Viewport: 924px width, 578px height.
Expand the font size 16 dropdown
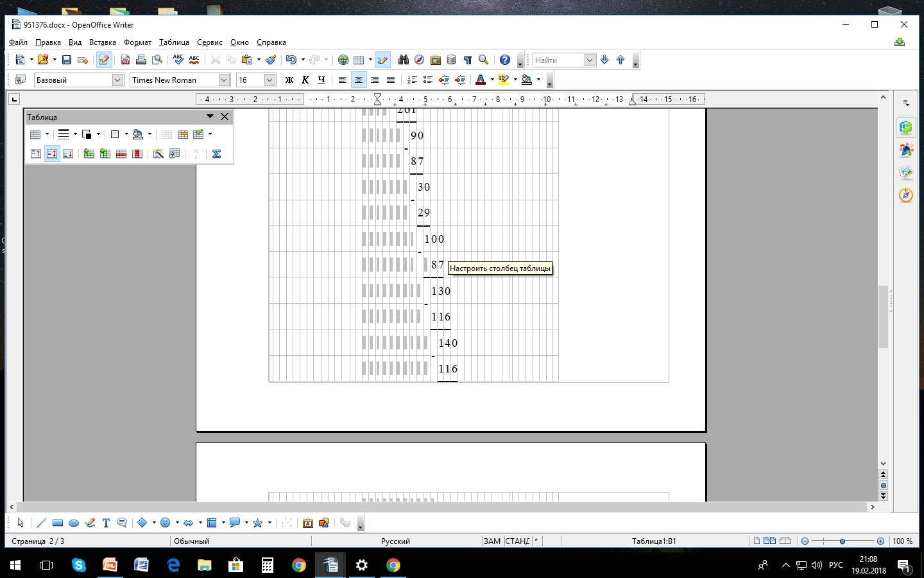tap(270, 80)
